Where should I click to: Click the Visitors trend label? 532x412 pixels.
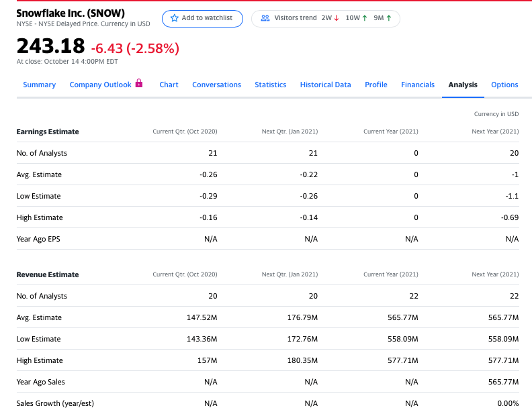[295, 18]
